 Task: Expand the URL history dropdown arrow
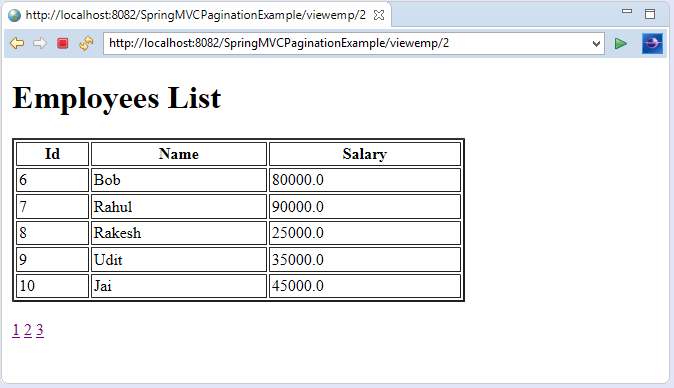[x=596, y=43]
